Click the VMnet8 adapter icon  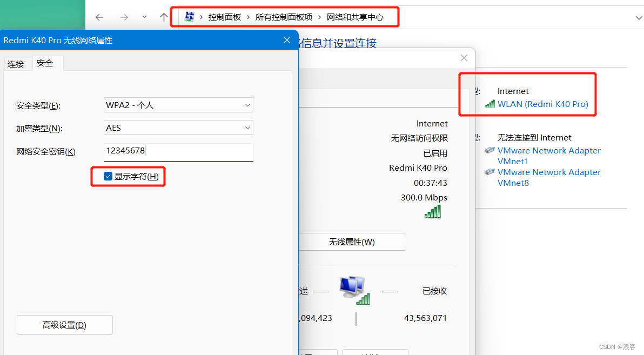[489, 171]
